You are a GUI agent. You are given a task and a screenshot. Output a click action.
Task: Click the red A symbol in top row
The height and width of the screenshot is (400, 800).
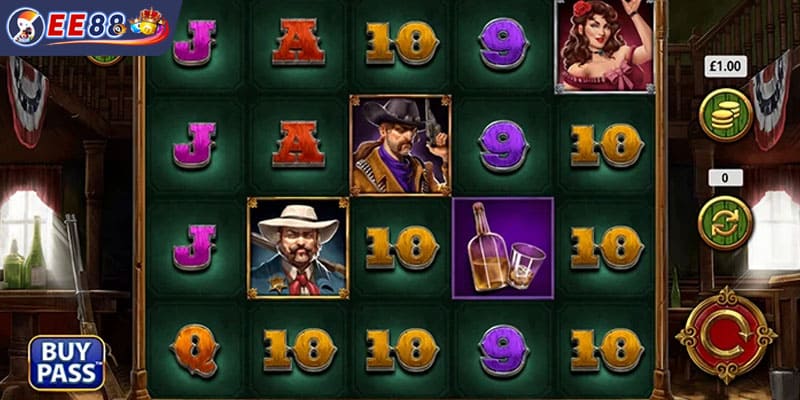coord(298,42)
